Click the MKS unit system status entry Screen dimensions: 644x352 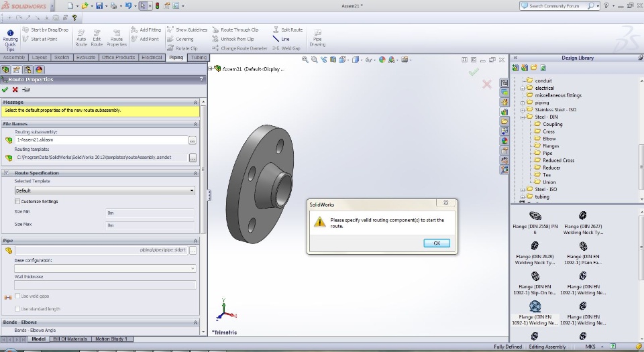[x=590, y=347]
